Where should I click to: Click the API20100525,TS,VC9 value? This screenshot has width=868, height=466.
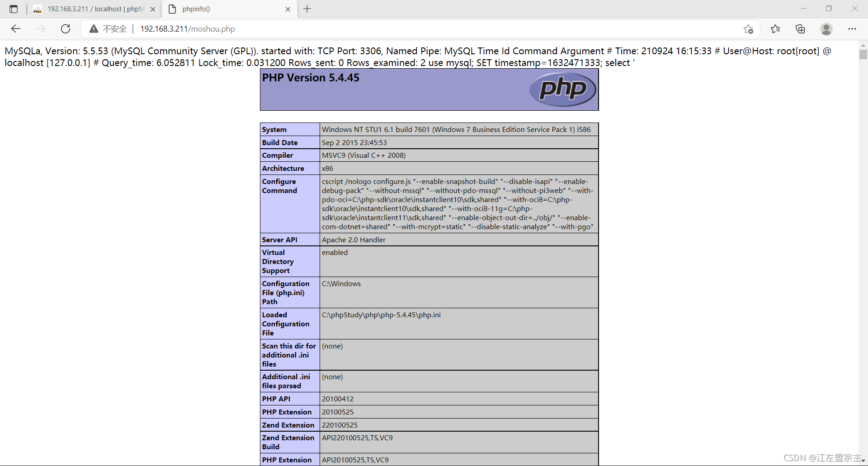click(355, 460)
